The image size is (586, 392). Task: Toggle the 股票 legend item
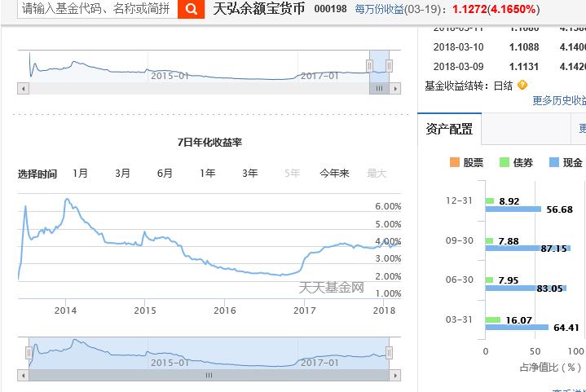click(466, 162)
